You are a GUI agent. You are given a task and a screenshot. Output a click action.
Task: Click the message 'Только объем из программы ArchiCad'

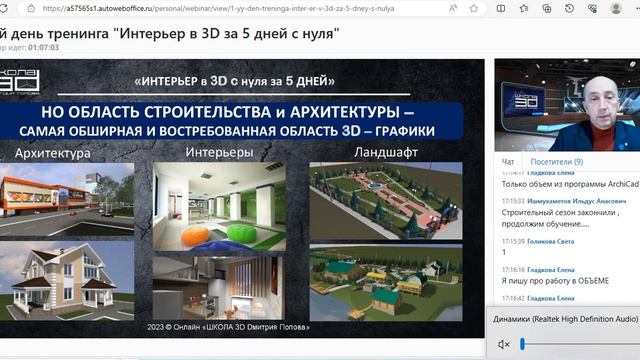(571, 184)
